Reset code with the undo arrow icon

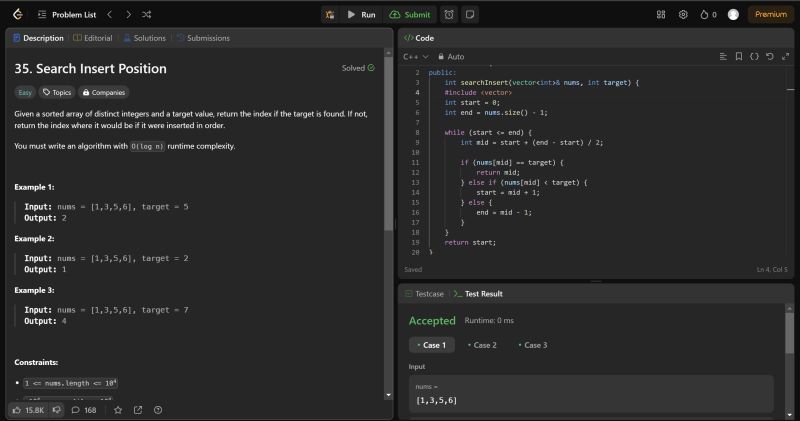click(x=770, y=57)
